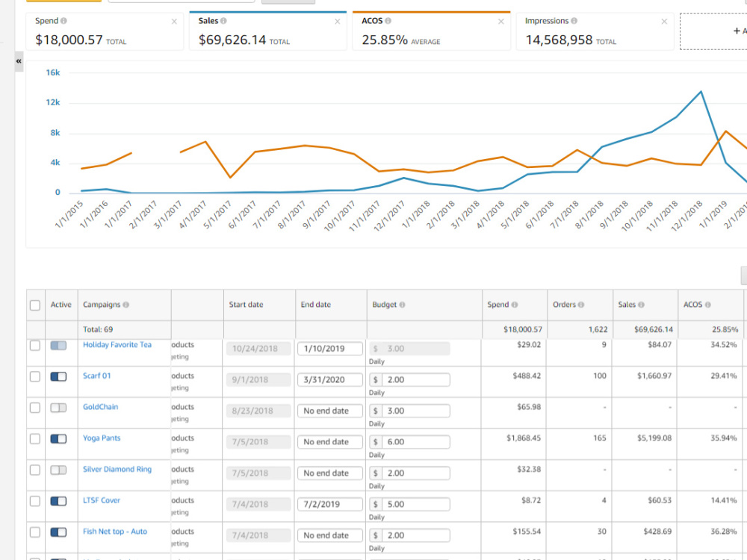Open the GoldChain campaign

coord(101,407)
